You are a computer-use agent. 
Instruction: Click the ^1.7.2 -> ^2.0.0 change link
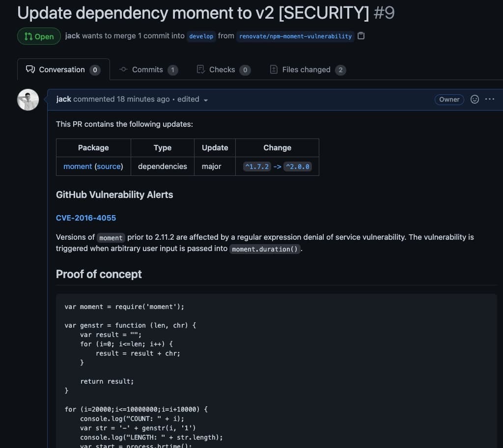coord(277,167)
